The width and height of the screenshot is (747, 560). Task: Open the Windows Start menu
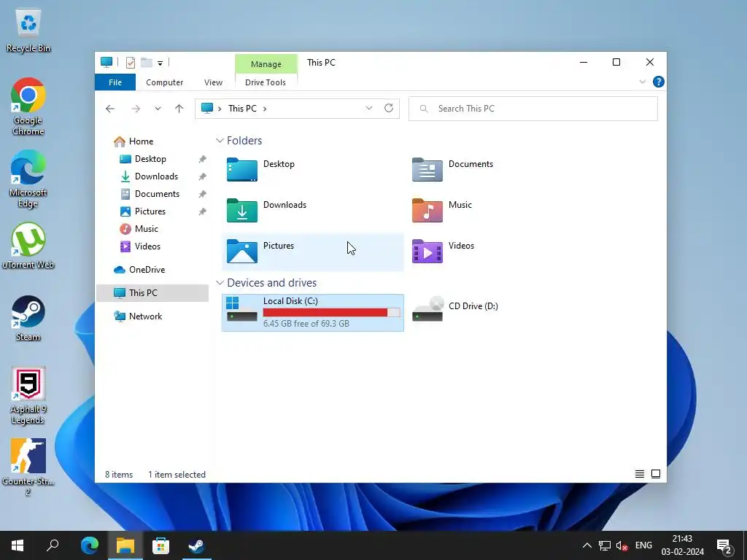coord(18,545)
